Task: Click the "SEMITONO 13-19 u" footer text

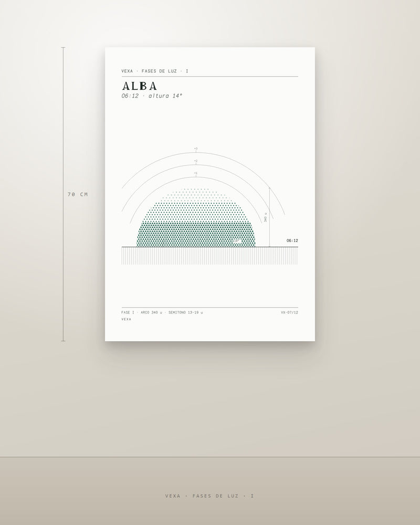Action: tap(185, 312)
